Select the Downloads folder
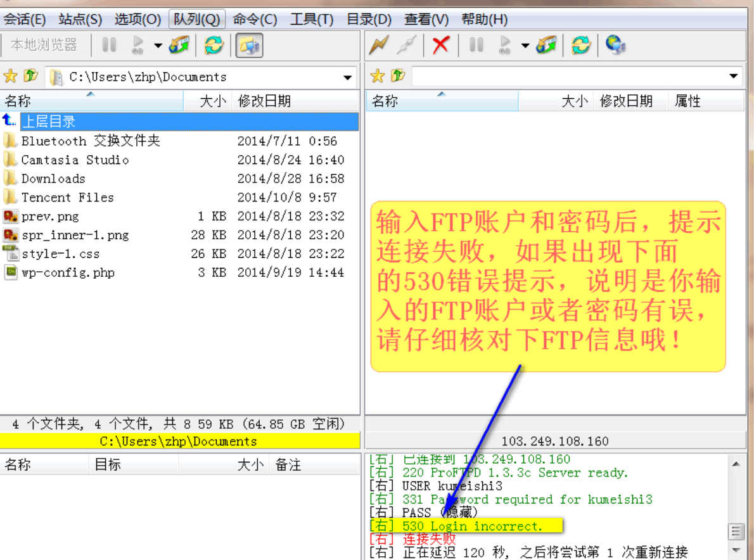The height and width of the screenshot is (560, 754). 53,179
